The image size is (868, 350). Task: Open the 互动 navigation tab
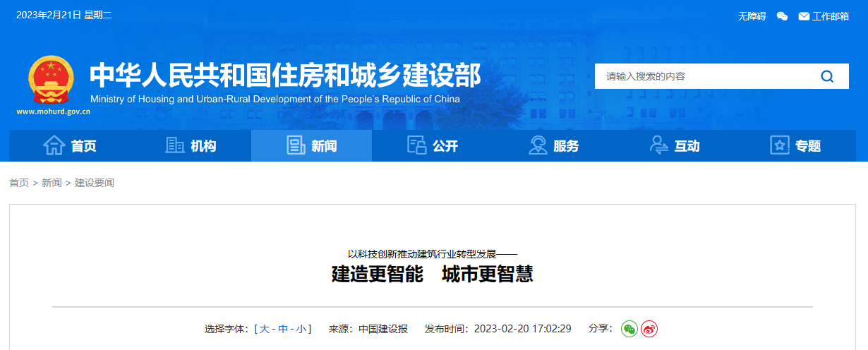(674, 145)
